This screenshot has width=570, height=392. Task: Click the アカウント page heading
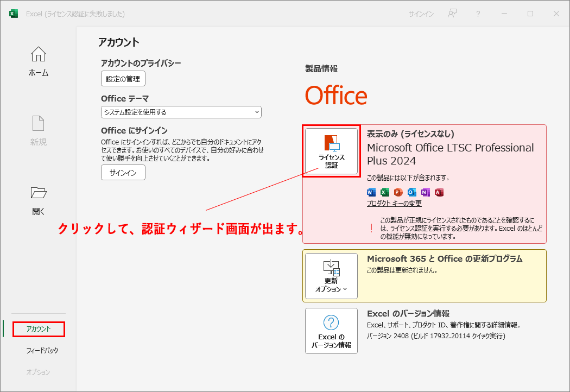coord(119,42)
